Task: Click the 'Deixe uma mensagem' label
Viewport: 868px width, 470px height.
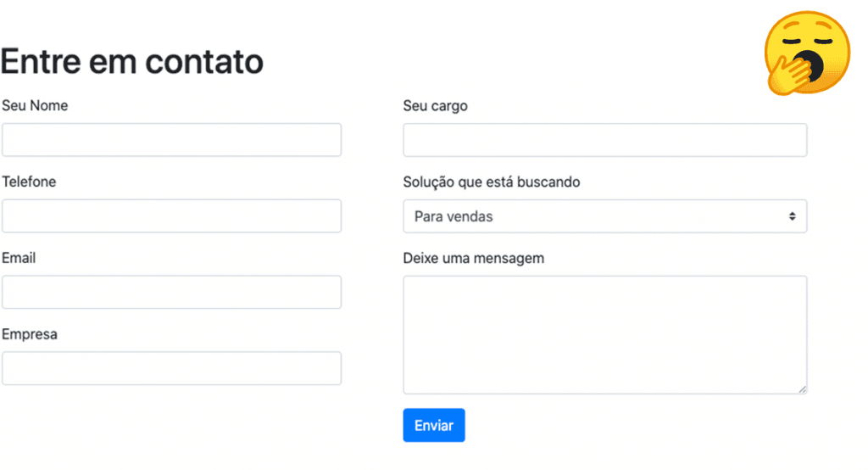Action: click(473, 258)
